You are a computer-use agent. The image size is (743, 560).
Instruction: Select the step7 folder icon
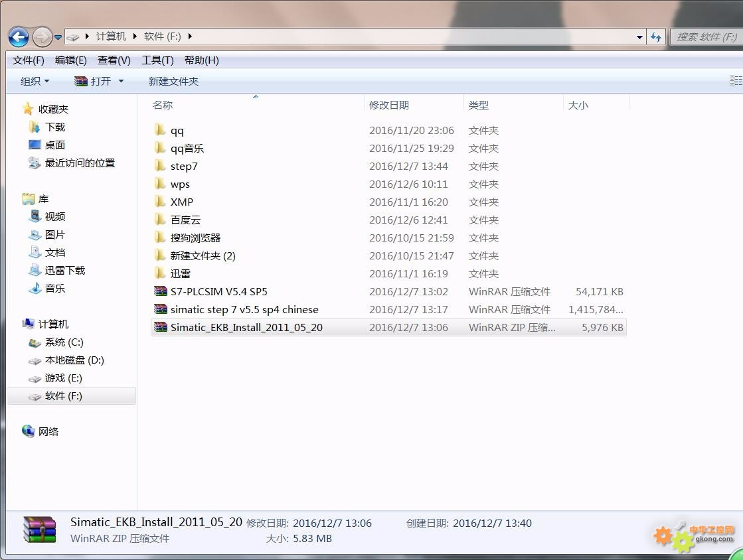160,166
